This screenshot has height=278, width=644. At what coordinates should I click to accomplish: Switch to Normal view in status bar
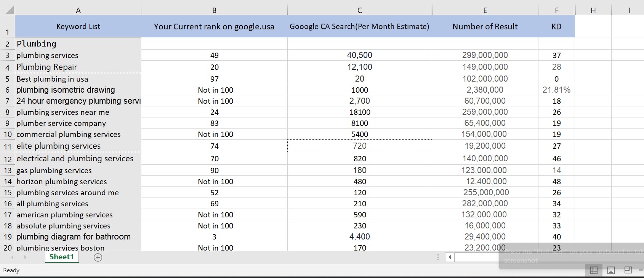(594, 270)
